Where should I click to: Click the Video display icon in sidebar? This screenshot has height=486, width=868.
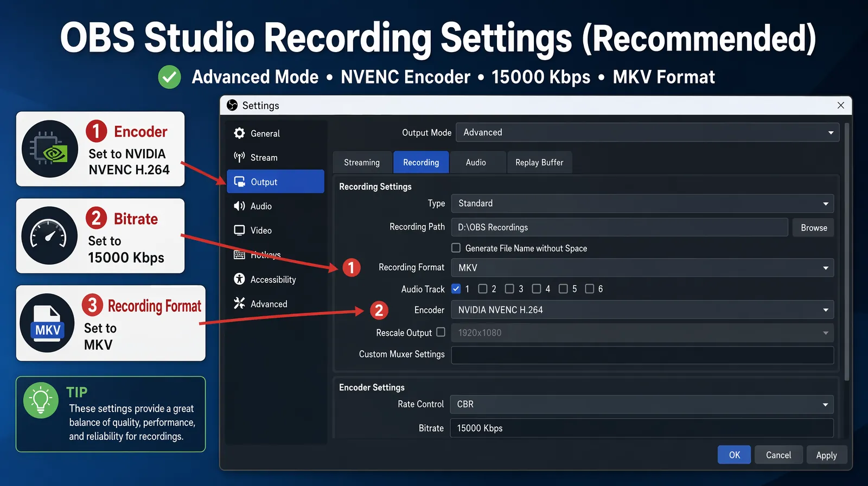239,230
